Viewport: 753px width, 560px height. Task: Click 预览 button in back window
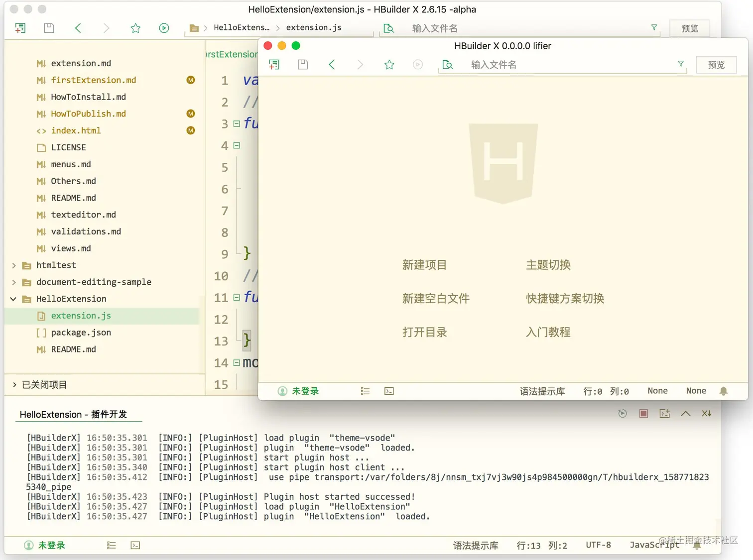point(690,28)
